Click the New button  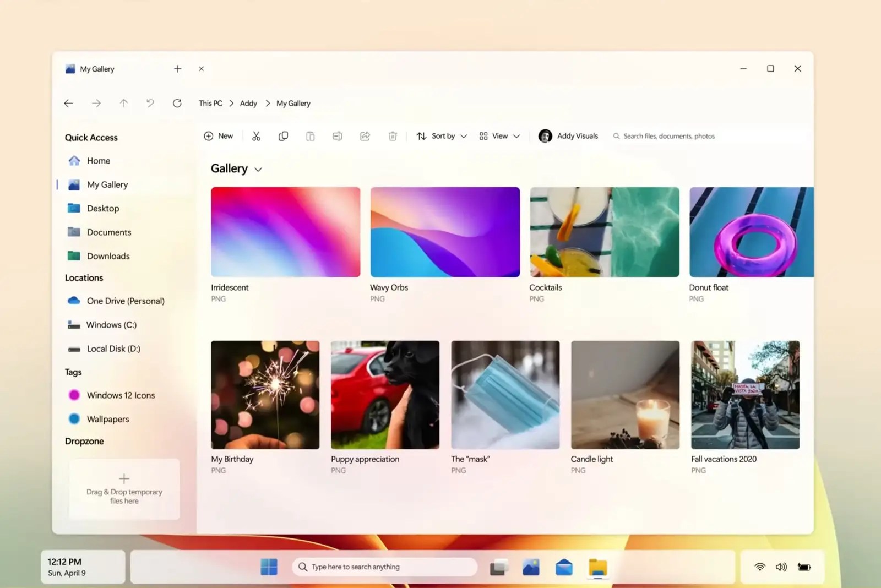[x=219, y=136]
